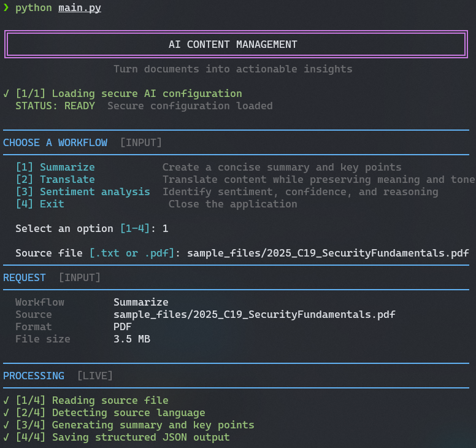Click the '3.5 MB' file size value
The width and height of the screenshot is (476, 448).
click(132, 339)
